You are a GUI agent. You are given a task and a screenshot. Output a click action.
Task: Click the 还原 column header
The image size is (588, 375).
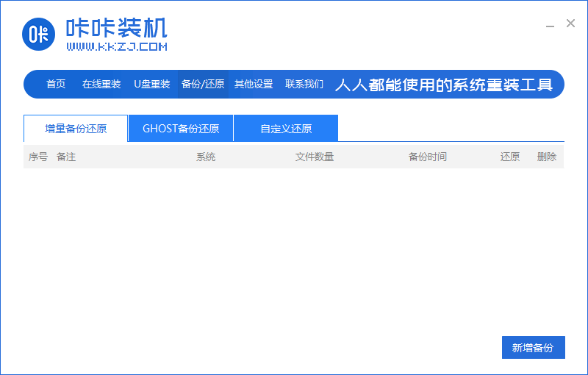click(x=510, y=157)
